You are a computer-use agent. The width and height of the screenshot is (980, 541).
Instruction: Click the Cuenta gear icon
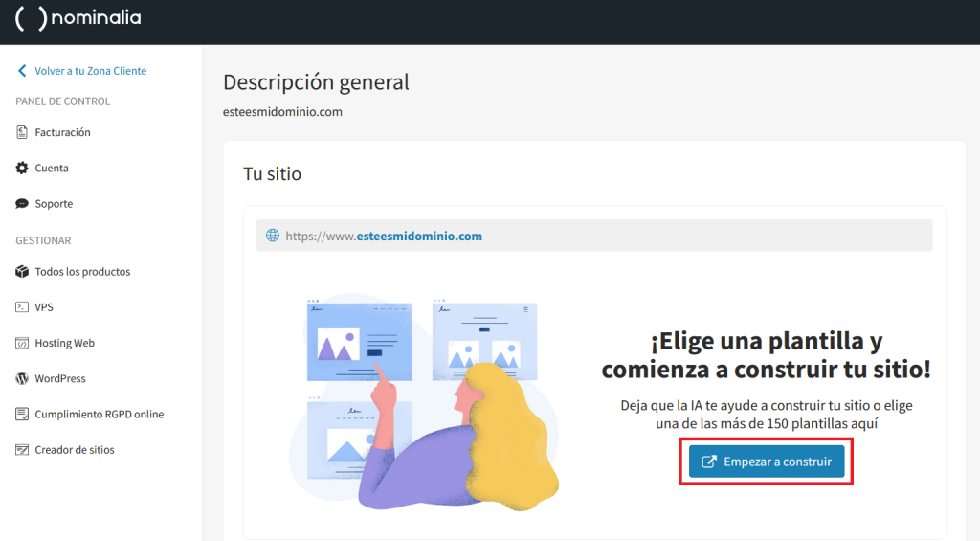pos(22,168)
